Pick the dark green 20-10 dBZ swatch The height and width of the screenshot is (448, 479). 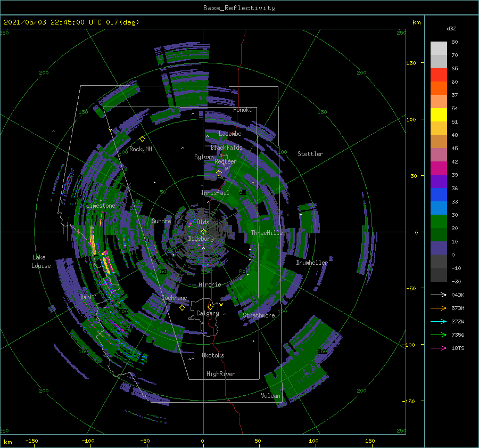click(439, 234)
